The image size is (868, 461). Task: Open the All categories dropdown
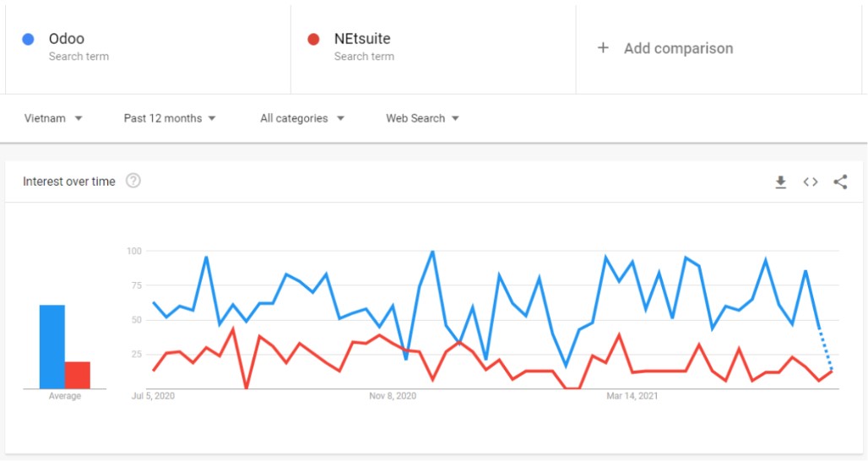[302, 118]
